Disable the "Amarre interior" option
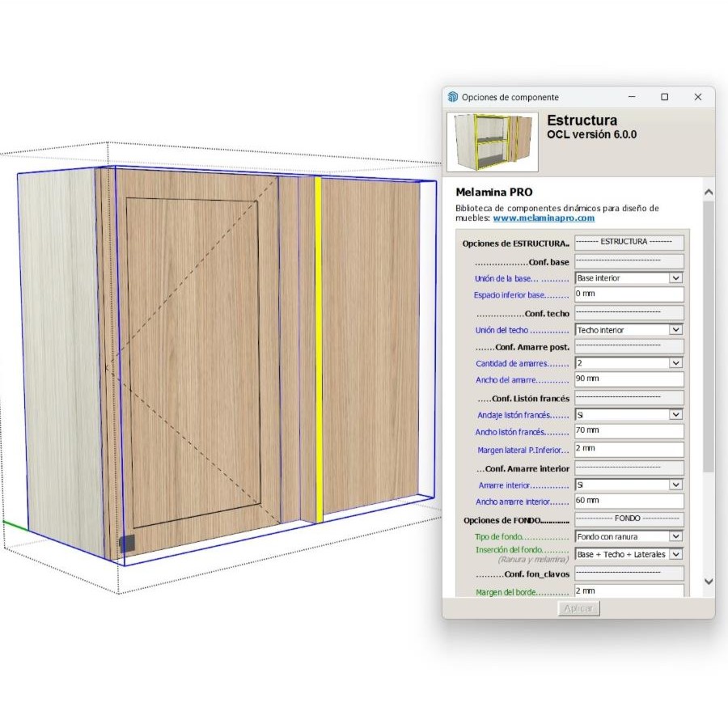Viewport: 728px width, 728px height. pos(676,484)
